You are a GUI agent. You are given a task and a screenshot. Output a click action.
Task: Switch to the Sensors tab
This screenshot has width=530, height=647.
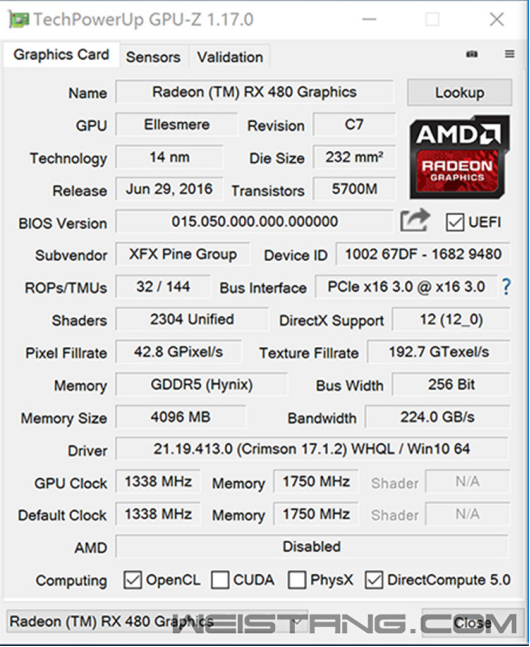[x=153, y=57]
